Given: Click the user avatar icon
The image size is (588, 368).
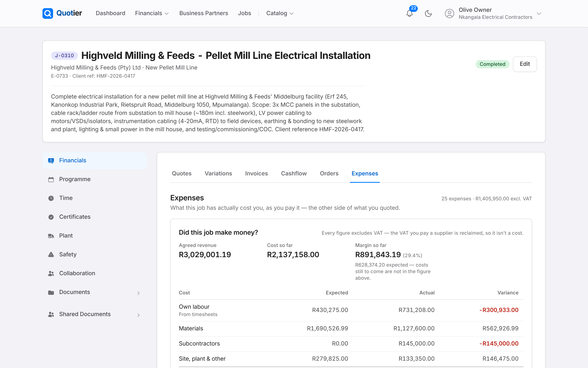Looking at the screenshot, I should 449,13.
